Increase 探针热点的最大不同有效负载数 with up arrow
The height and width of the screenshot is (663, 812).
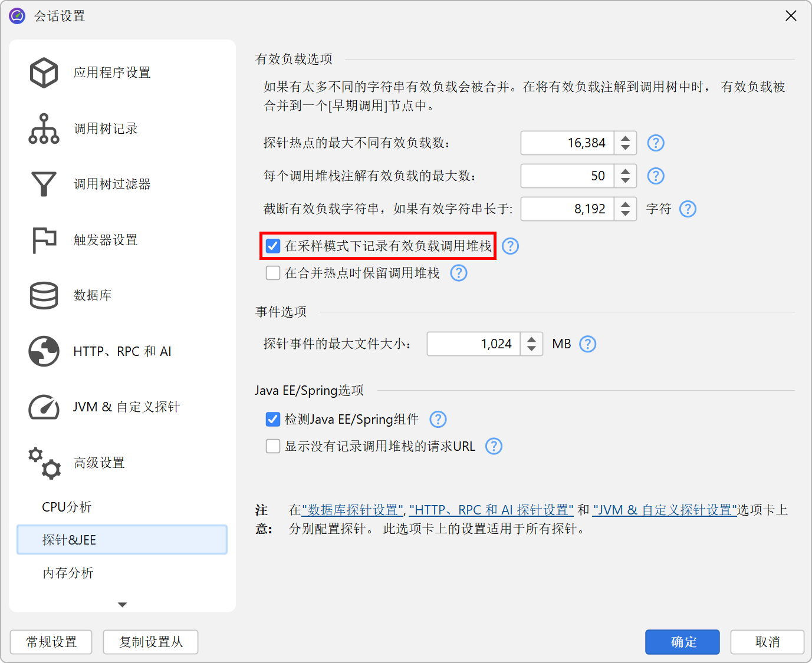tap(625, 138)
